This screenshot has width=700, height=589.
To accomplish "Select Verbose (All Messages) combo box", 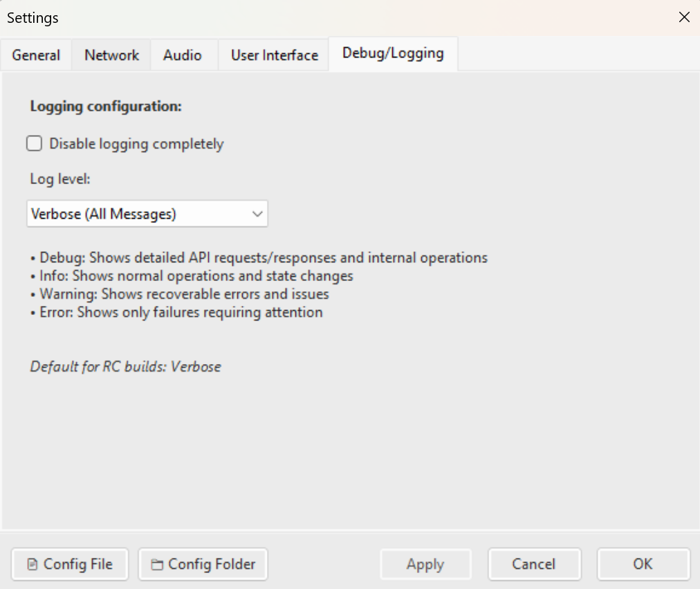I will [147, 214].
